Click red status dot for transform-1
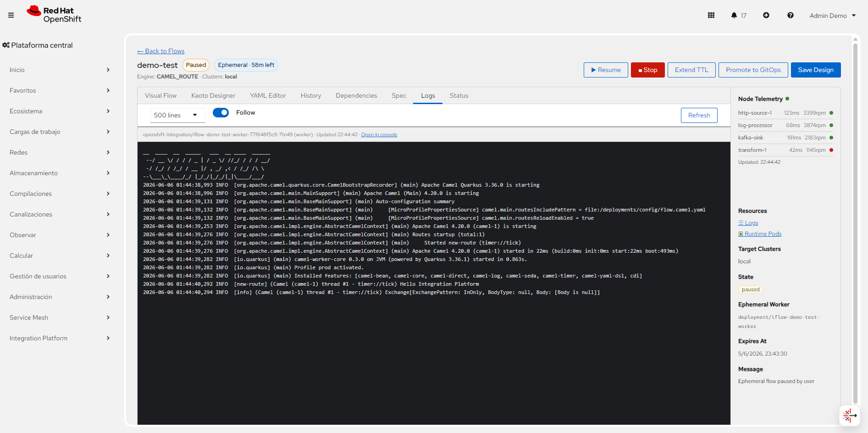Image resolution: width=868 pixels, height=433 pixels. pos(831,150)
